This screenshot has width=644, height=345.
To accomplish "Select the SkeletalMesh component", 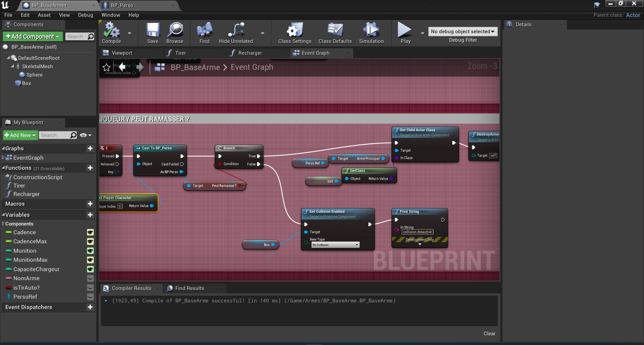I will point(35,66).
